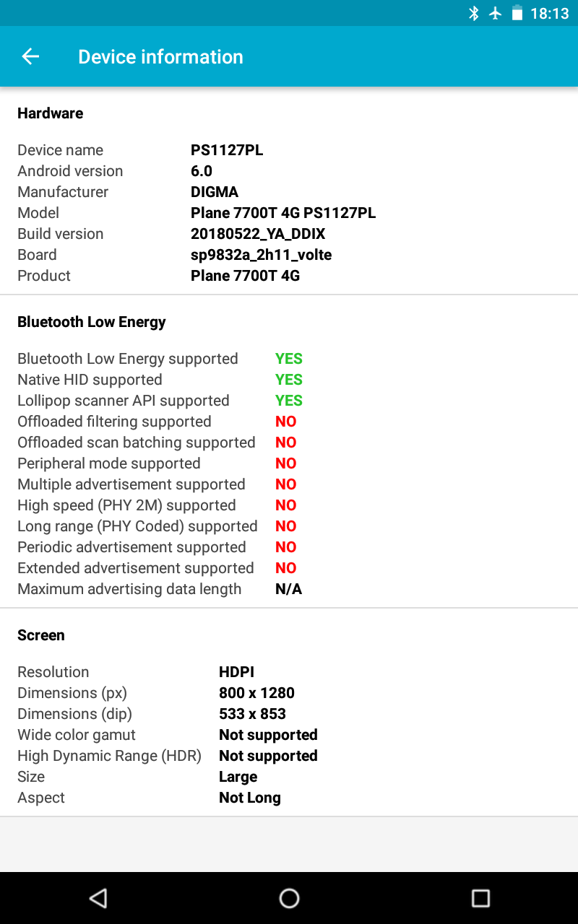Tap the battery indicator icon
The image size is (578, 924).
pos(517,13)
